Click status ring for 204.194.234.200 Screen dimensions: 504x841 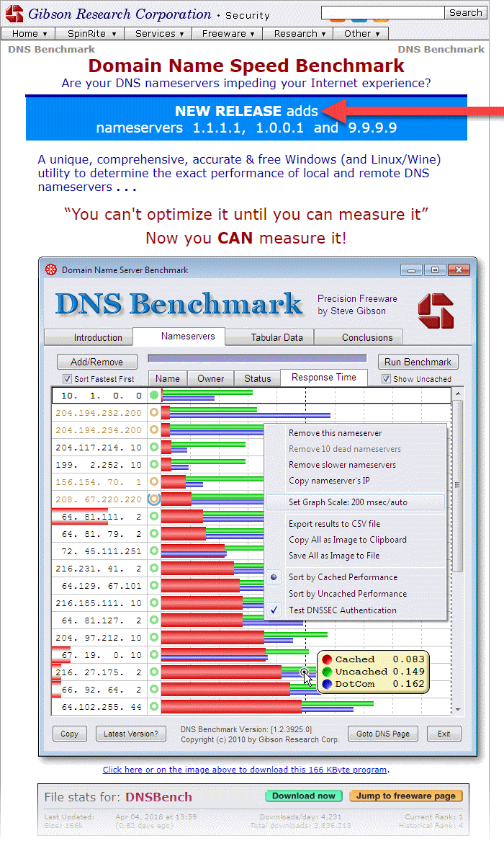coord(154,430)
